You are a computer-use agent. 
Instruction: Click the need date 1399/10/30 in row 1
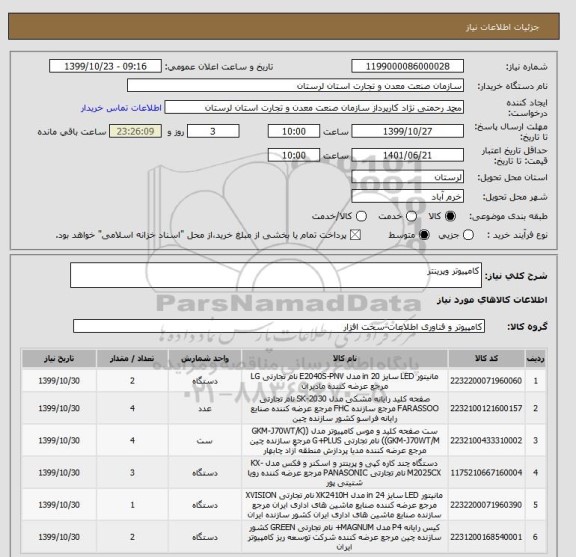click(59, 381)
